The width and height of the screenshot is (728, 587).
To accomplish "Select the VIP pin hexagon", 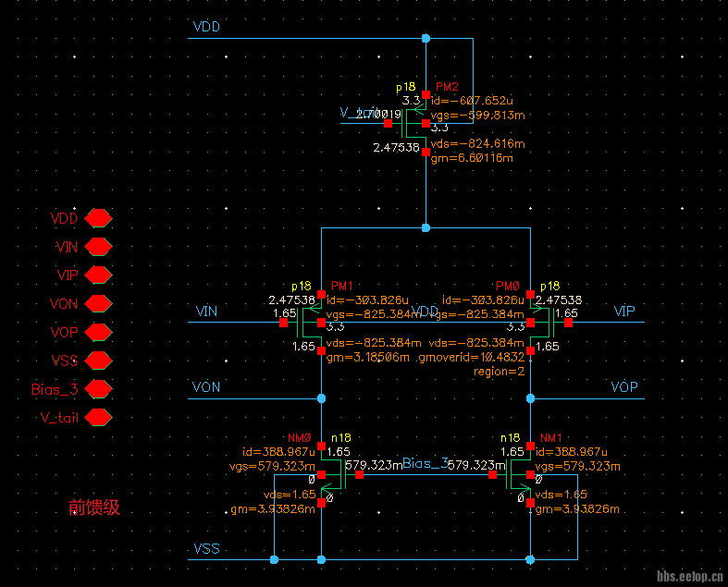I will point(98,275).
